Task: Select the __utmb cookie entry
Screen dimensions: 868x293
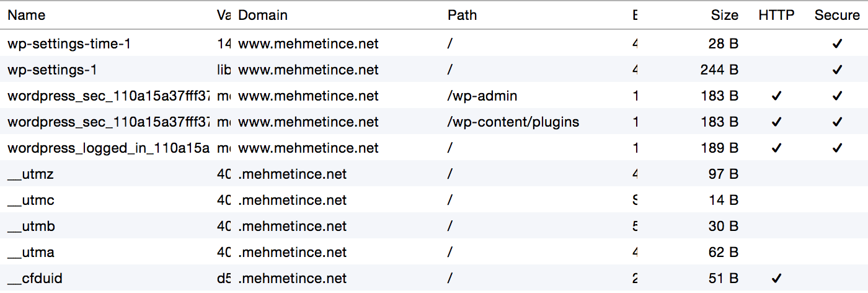Action: point(434,226)
